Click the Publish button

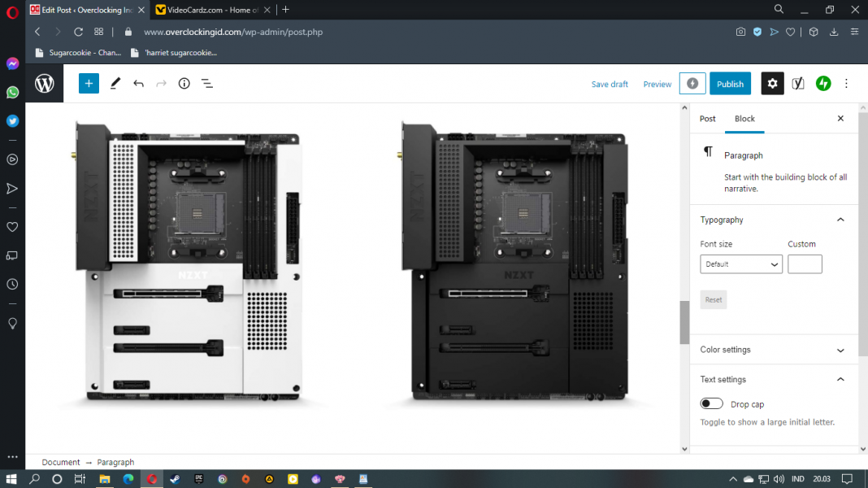[730, 84]
